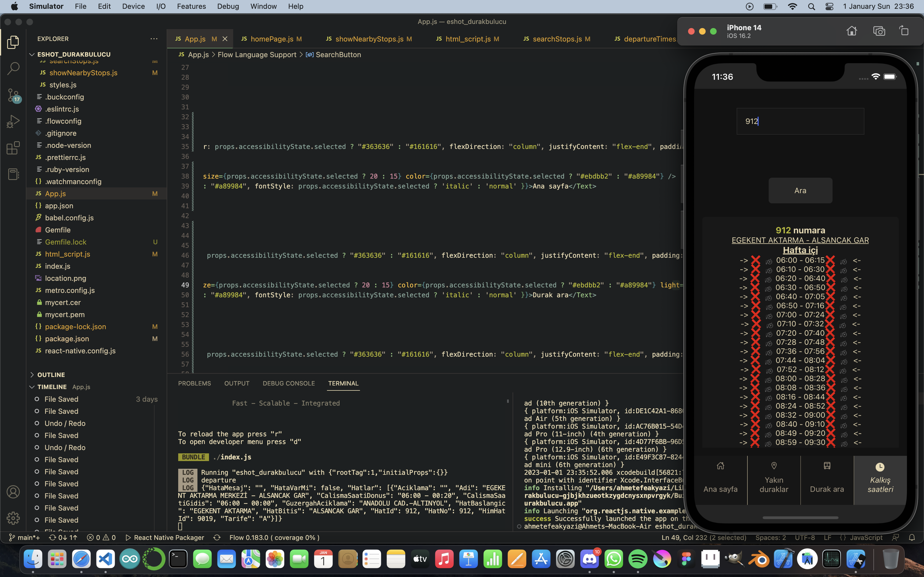The height and width of the screenshot is (577, 924).
Task: Open Accounts icon in activity bar
Action: coord(13,492)
